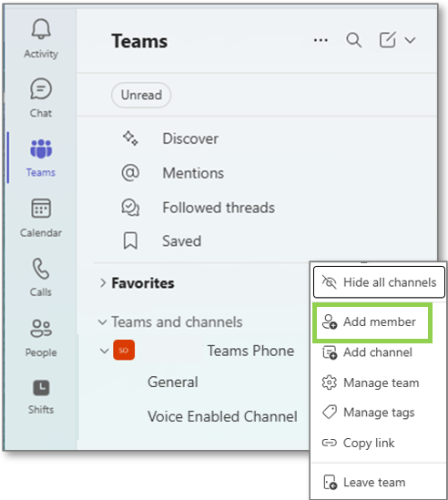Screen dimensions: 448x500
Task: Toggle the Unread filter pill
Action: pyautogui.click(x=141, y=95)
